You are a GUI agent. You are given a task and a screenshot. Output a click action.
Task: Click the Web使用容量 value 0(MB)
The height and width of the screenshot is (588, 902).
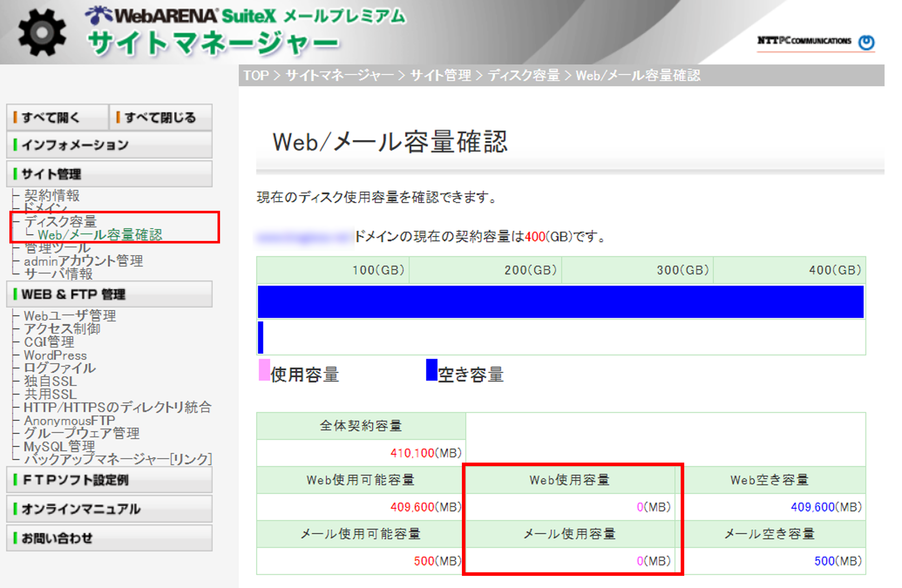(654, 507)
